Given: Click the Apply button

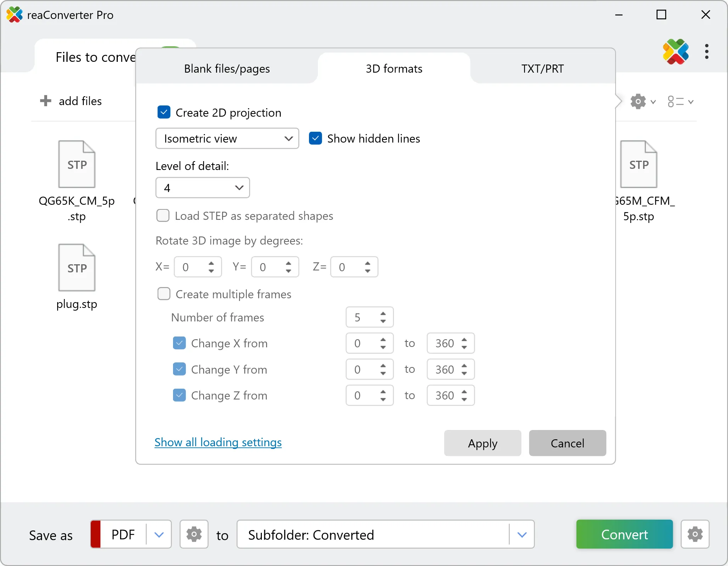Looking at the screenshot, I should pos(483,443).
